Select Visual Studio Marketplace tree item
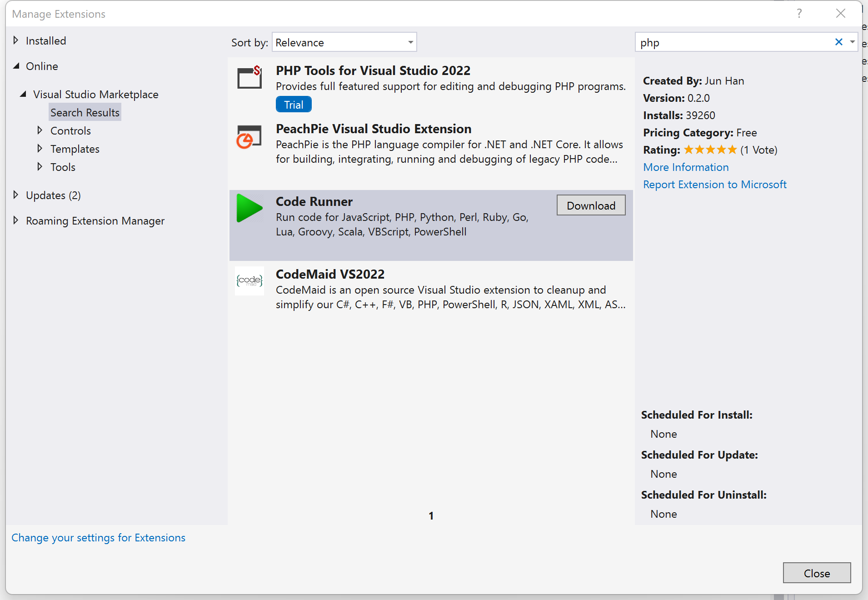 pyautogui.click(x=96, y=94)
